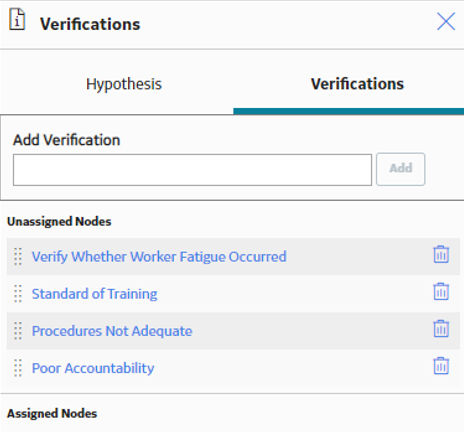Click the Assigned Nodes section heading
This screenshot has height=432, width=464.
[x=52, y=413]
